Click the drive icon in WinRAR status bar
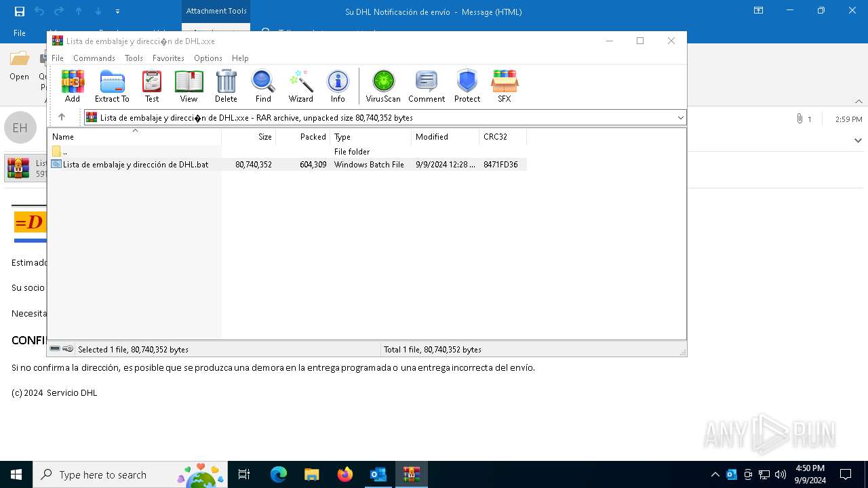This screenshot has height=488, width=868. pyautogui.click(x=55, y=349)
